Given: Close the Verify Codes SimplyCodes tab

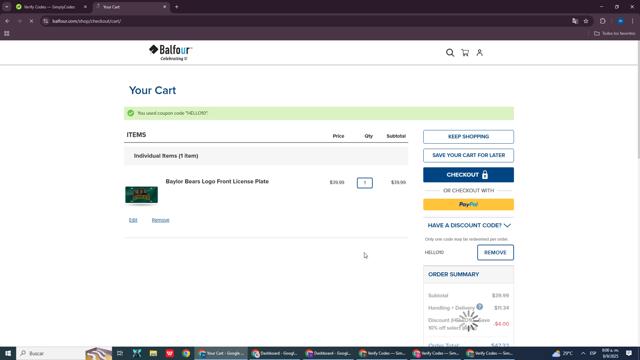Looking at the screenshot, I should coord(85,7).
